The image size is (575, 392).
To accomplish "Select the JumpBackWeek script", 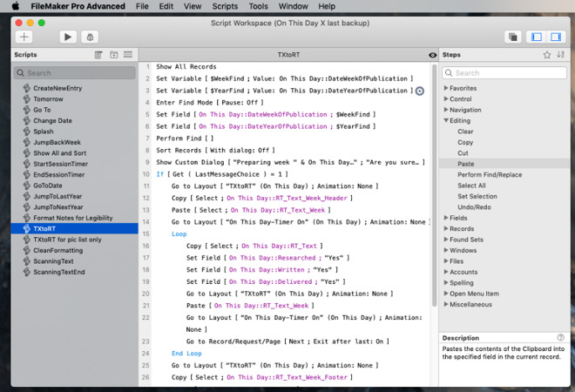I will click(x=57, y=142).
